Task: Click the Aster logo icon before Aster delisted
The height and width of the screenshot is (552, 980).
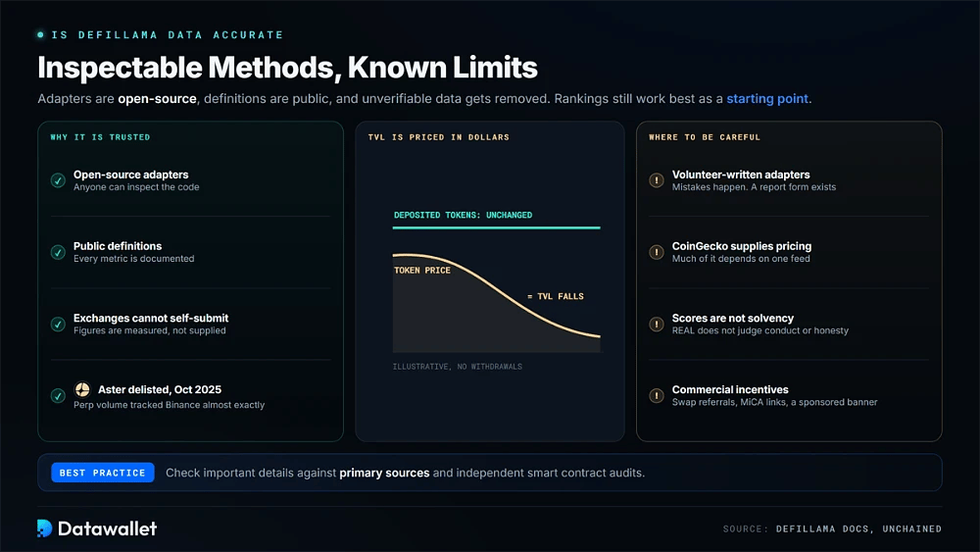Action: [82, 389]
